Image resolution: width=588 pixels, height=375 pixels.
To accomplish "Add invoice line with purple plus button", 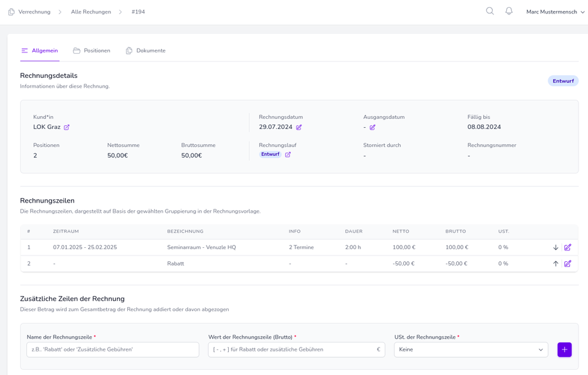I will 564,349.
